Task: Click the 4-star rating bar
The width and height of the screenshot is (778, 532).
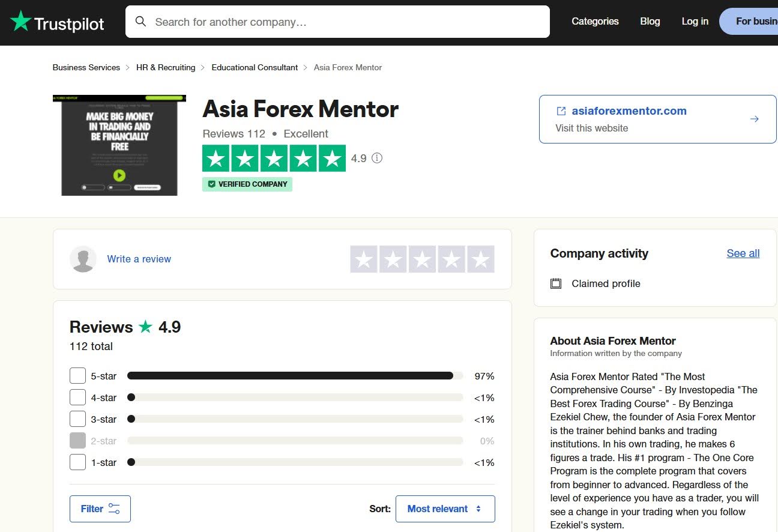Action: coord(295,397)
